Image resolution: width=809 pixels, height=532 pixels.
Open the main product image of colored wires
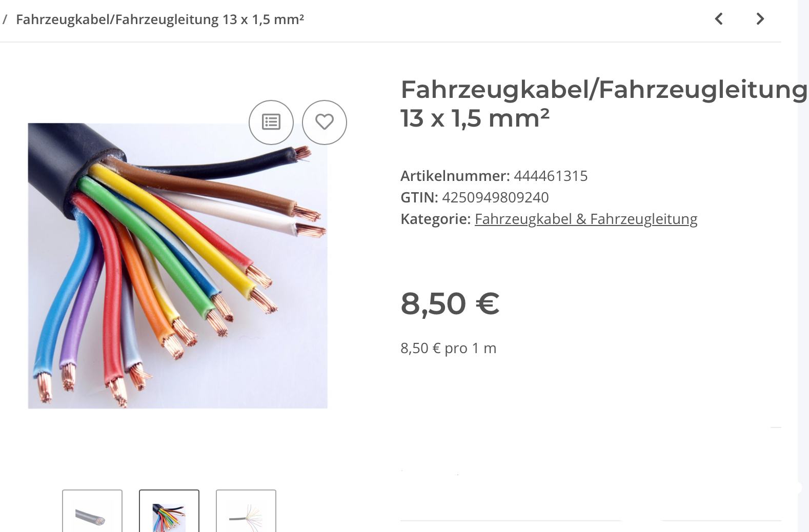click(177, 265)
